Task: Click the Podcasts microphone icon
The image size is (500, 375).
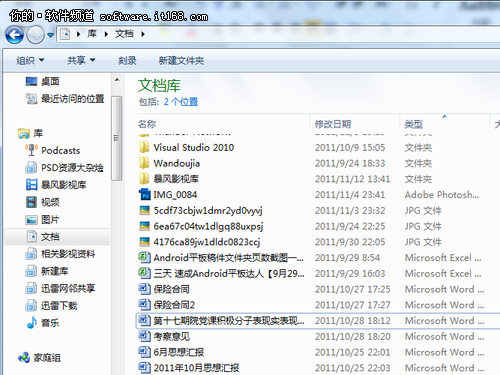Action: click(x=31, y=150)
